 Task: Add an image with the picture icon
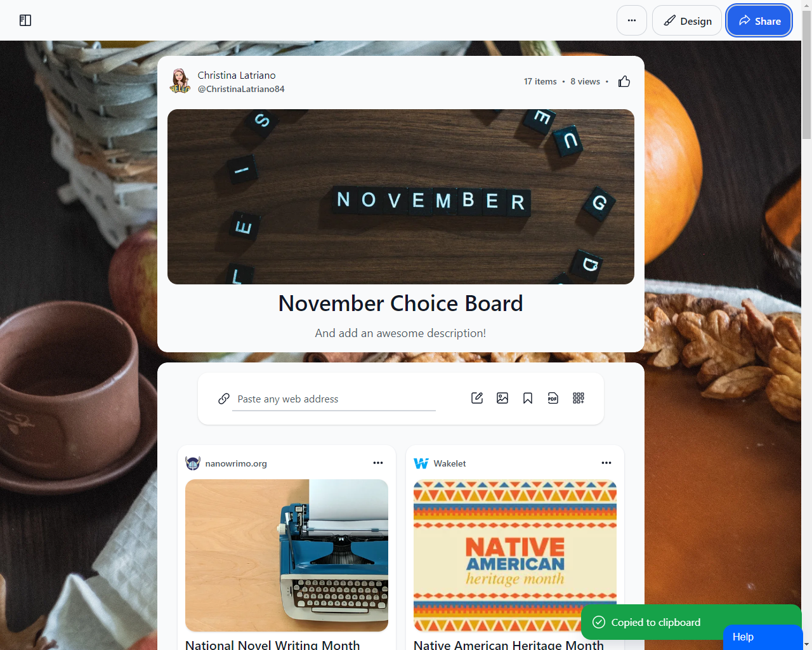pyautogui.click(x=502, y=398)
